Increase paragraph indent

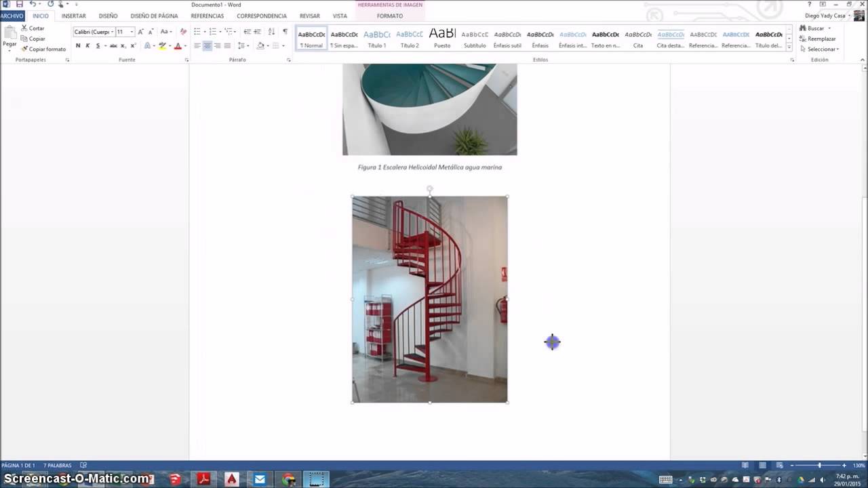257,32
